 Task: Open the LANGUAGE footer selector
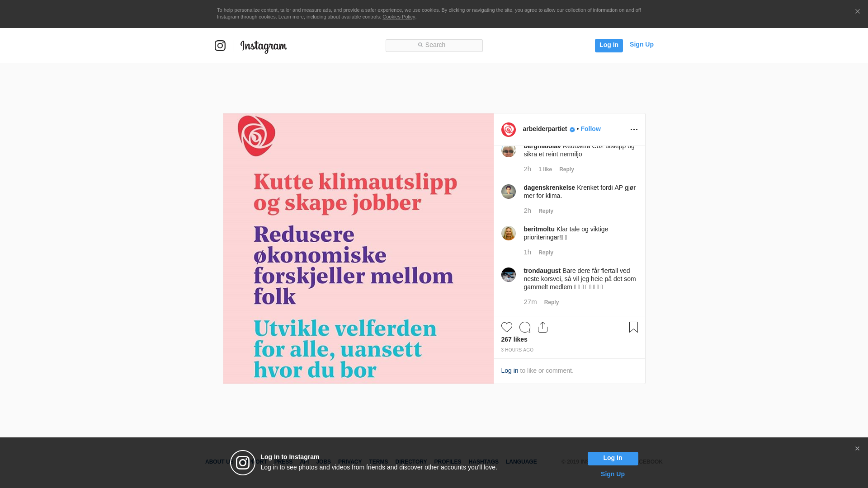(x=521, y=462)
